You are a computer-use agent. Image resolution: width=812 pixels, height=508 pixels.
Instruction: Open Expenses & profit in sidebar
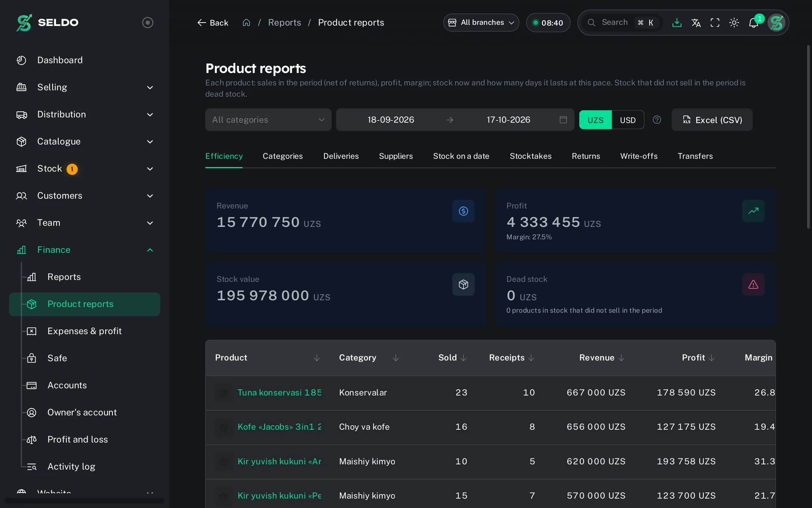[x=85, y=331]
